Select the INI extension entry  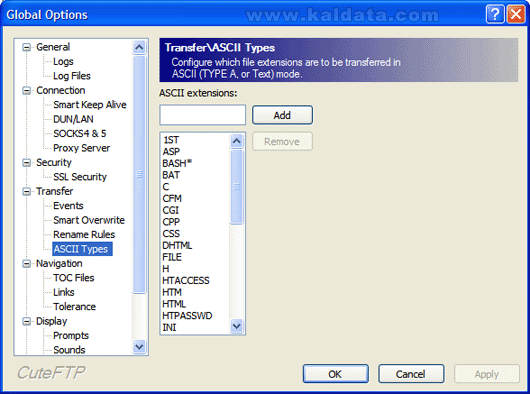click(169, 327)
